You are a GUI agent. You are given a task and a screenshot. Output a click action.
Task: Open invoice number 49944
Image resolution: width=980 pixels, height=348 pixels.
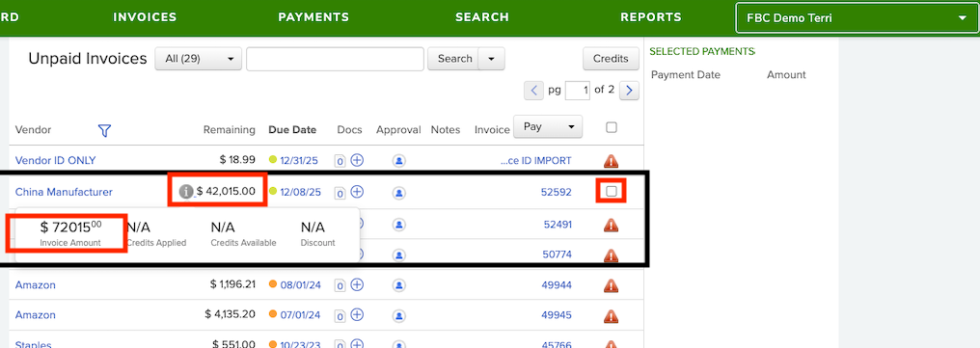[557, 285]
